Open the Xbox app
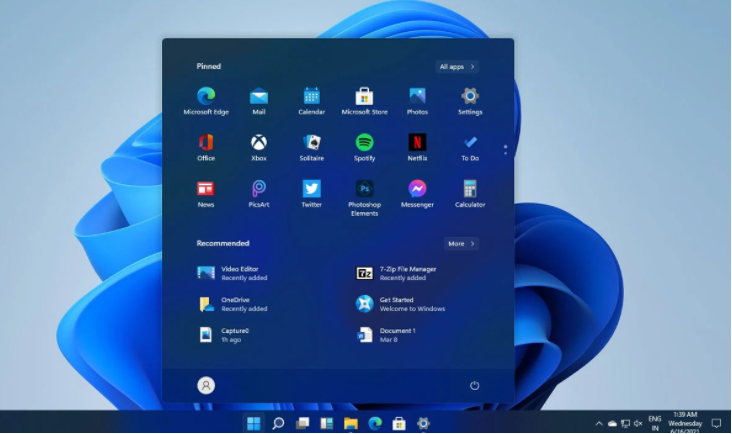 pos(259,143)
